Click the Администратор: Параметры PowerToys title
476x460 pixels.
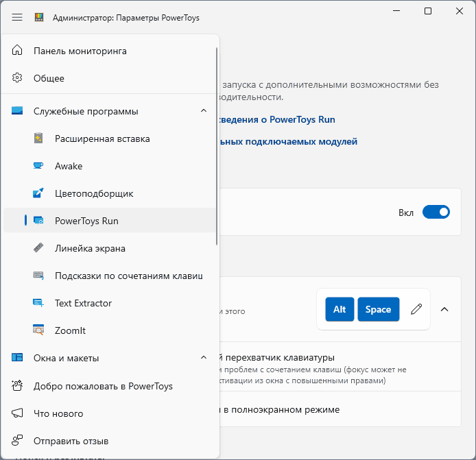tap(126, 18)
